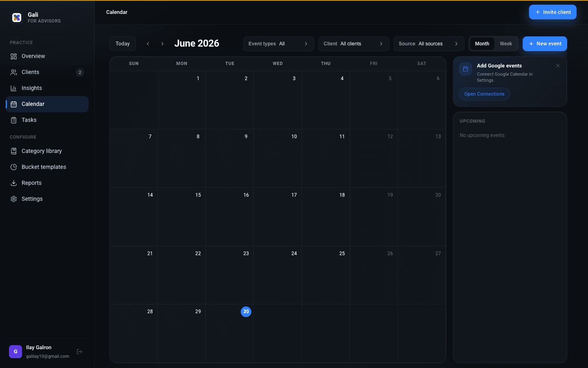Click the Gali app logo icon
Screen dimensions: 588x368
pos(17,18)
